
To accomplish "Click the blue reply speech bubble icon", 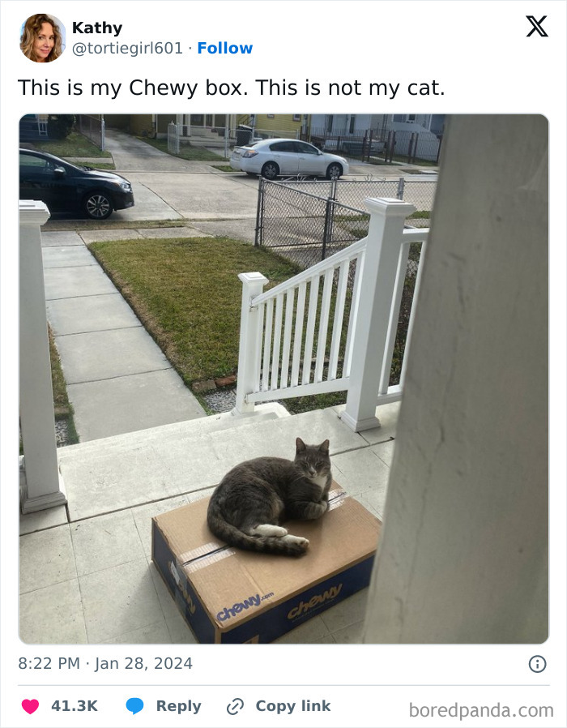I will [x=135, y=706].
